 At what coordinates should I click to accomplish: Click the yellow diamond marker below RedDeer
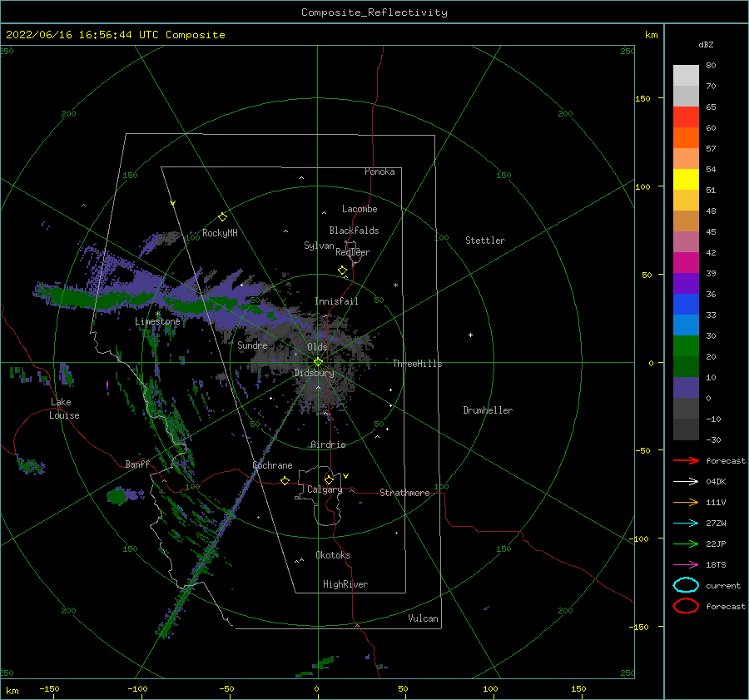coord(343,271)
